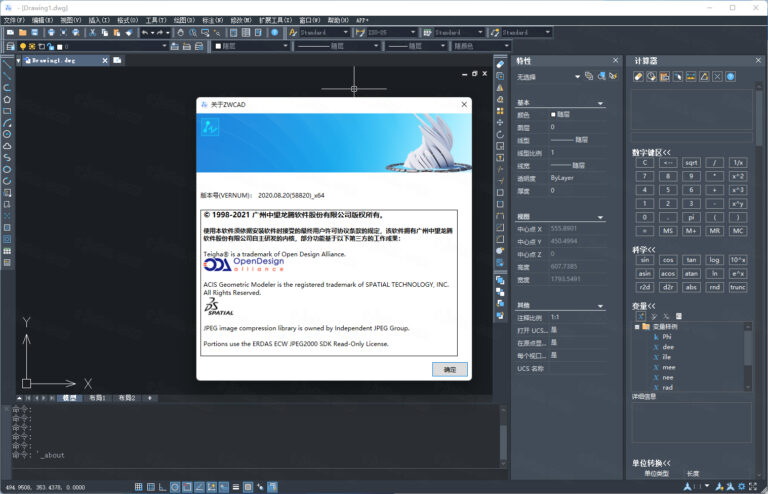Click the Copy icon in toolbar
Image resolution: width=768 pixels, height=494 pixels.
(104, 32)
